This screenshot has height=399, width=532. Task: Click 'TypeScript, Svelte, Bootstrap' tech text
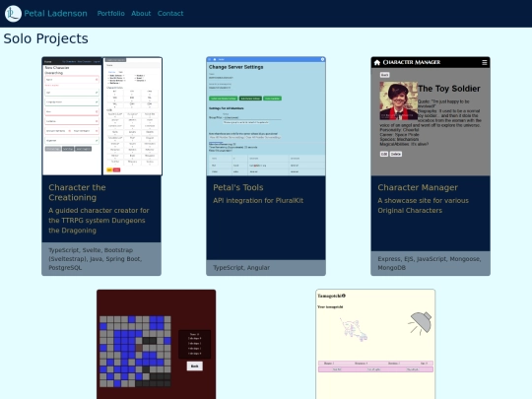(91, 250)
